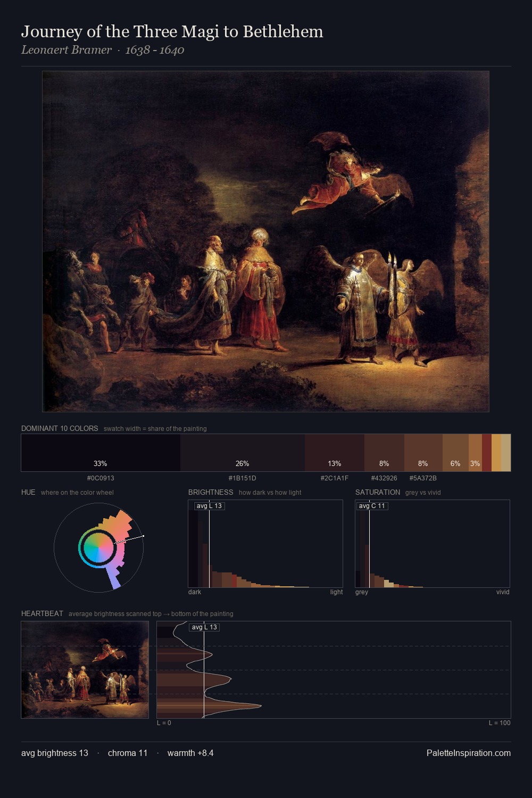Click the HEARTBEAT section heading

click(42, 613)
